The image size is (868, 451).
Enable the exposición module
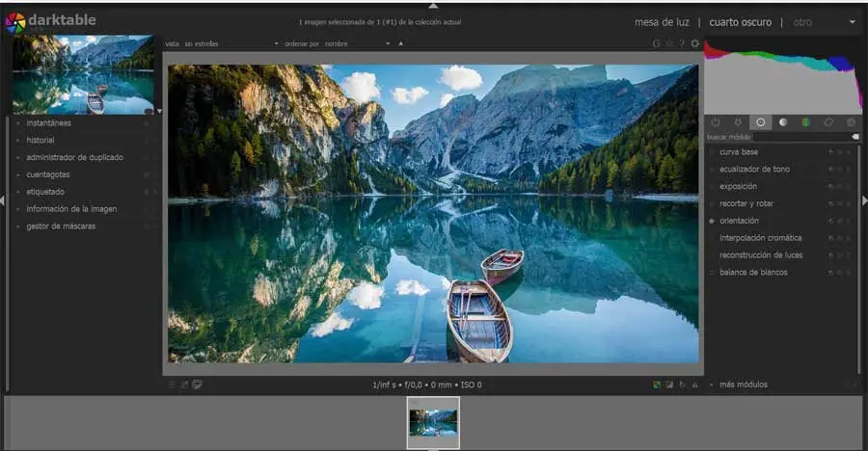coord(712,187)
